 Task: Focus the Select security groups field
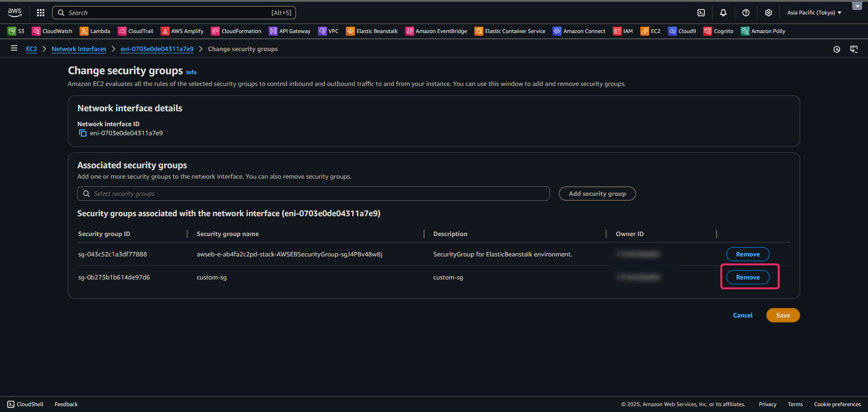coord(313,194)
